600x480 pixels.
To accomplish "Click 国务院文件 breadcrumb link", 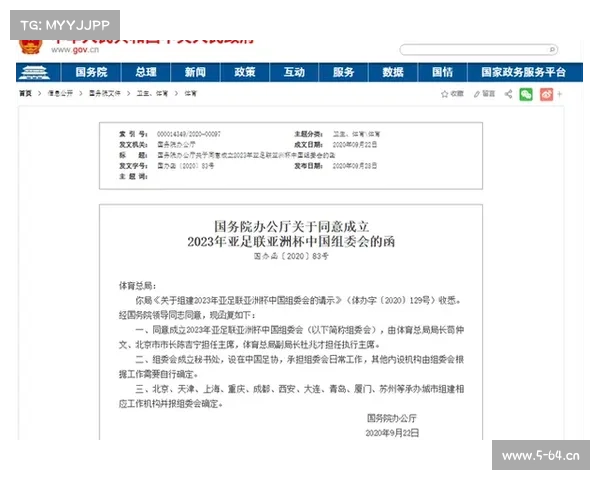I will click(x=106, y=93).
